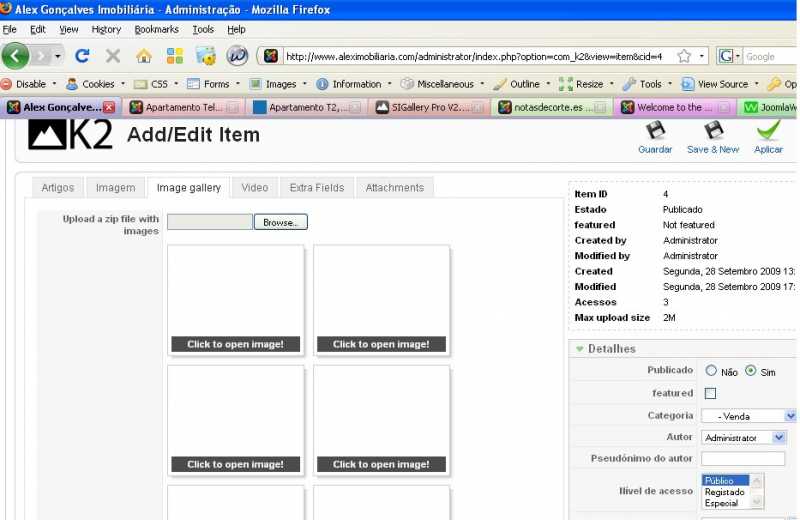Open the Help menu
The width and height of the screenshot is (800, 520).
click(236, 30)
